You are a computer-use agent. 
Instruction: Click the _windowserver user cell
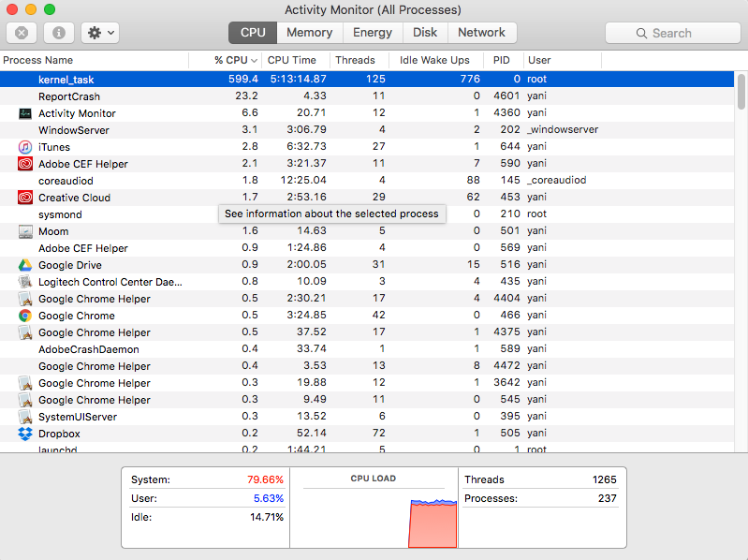click(x=563, y=129)
